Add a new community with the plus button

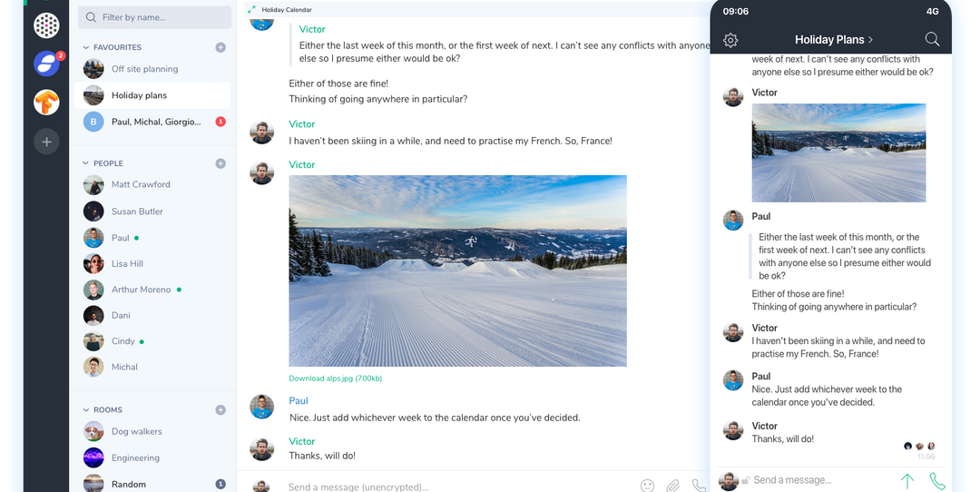(47, 142)
